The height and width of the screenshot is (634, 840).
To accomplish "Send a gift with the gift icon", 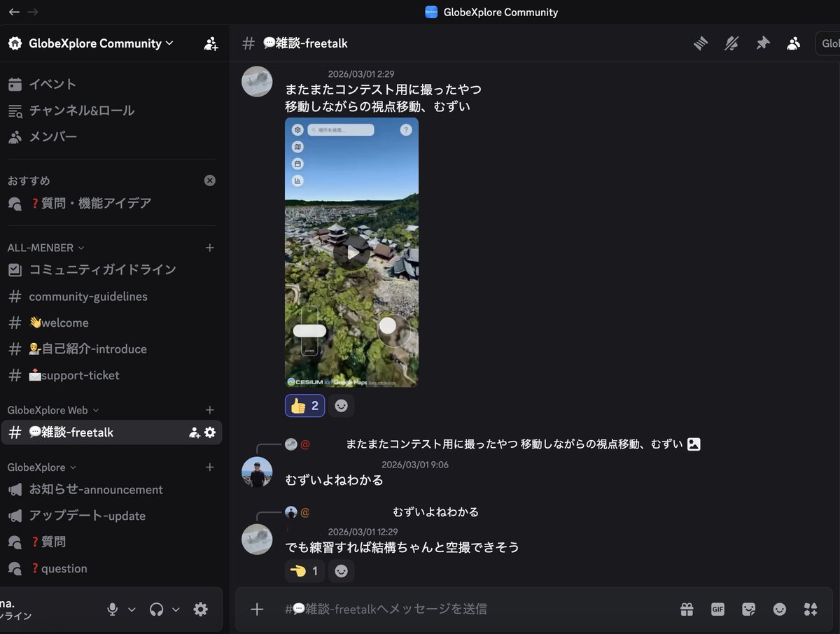I will 687,610.
